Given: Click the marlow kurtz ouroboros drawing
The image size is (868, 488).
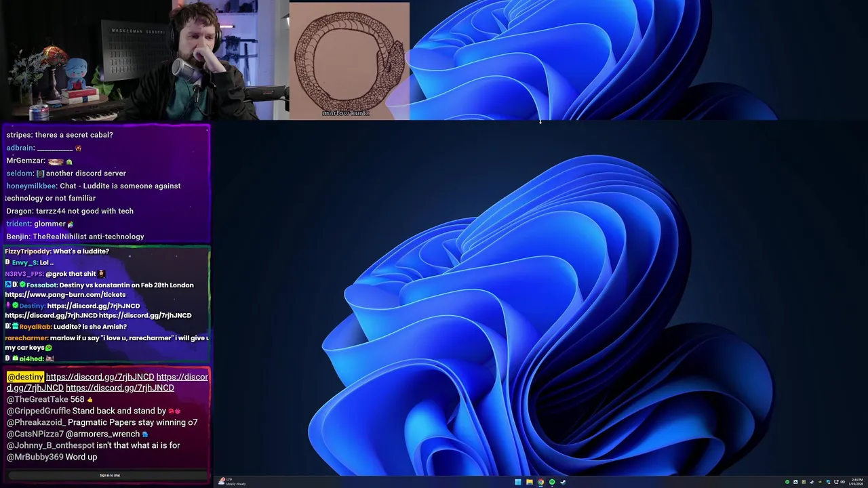Looking at the screenshot, I should [349, 60].
